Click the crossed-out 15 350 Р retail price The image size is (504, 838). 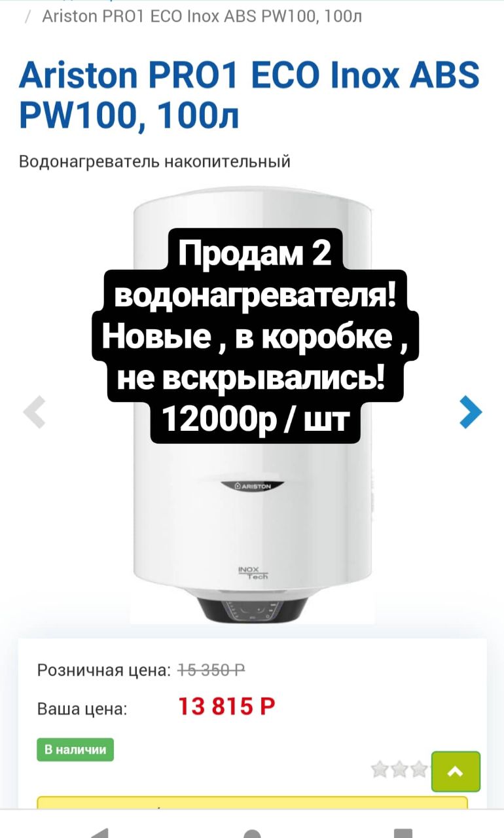[x=211, y=670]
